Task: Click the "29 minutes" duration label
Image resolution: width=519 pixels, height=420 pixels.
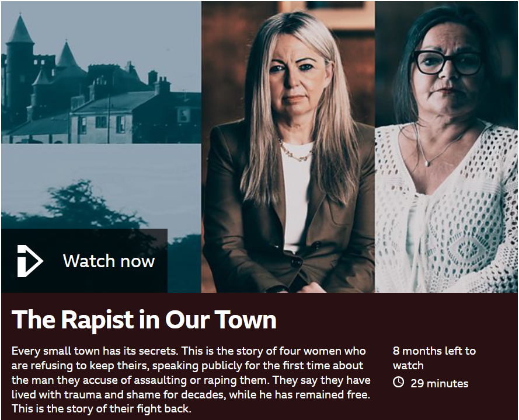Action: 439,383
